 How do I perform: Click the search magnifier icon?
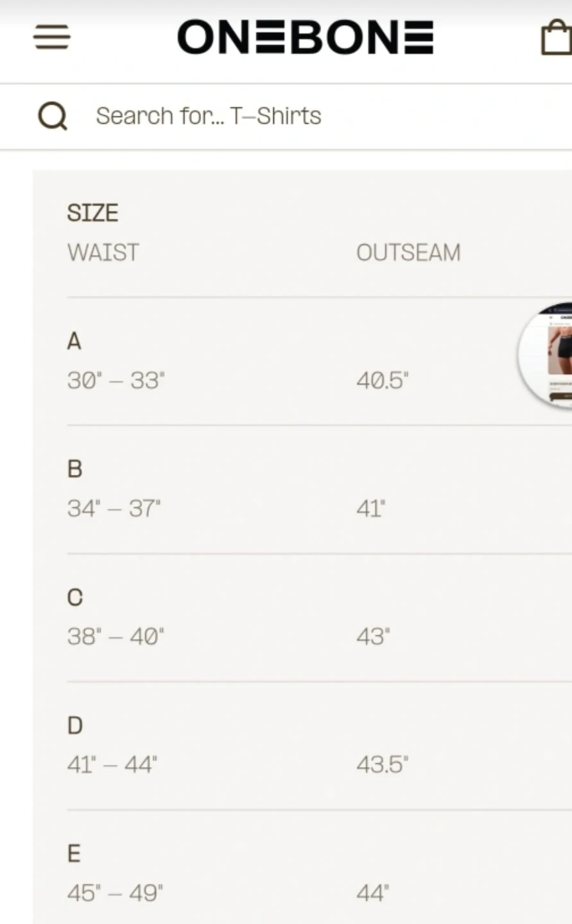point(53,117)
